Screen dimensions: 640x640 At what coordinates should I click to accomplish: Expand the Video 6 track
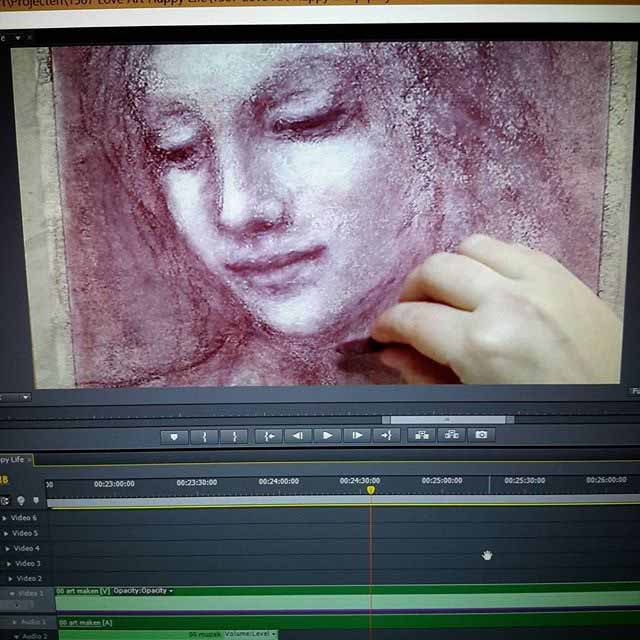[6, 518]
